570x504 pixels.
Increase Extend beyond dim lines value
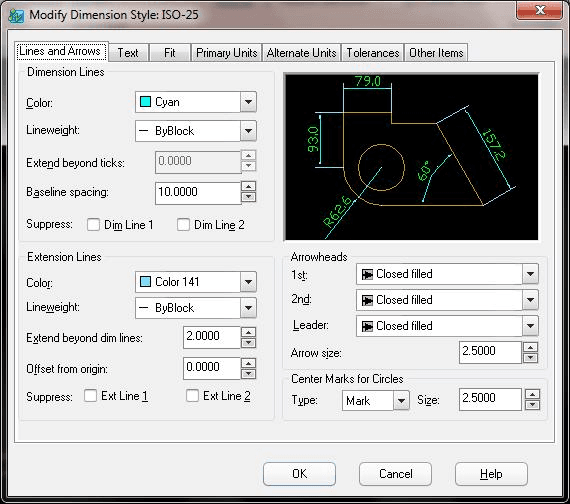pos(249,332)
